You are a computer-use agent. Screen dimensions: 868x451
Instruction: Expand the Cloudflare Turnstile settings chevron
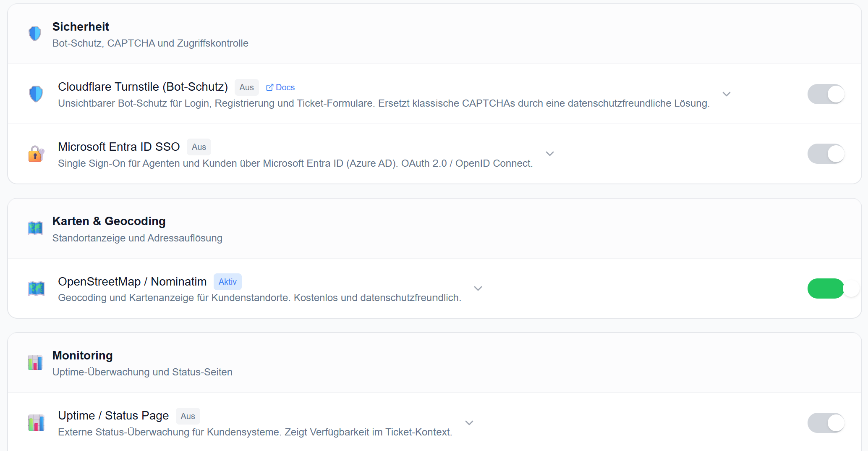pyautogui.click(x=727, y=94)
